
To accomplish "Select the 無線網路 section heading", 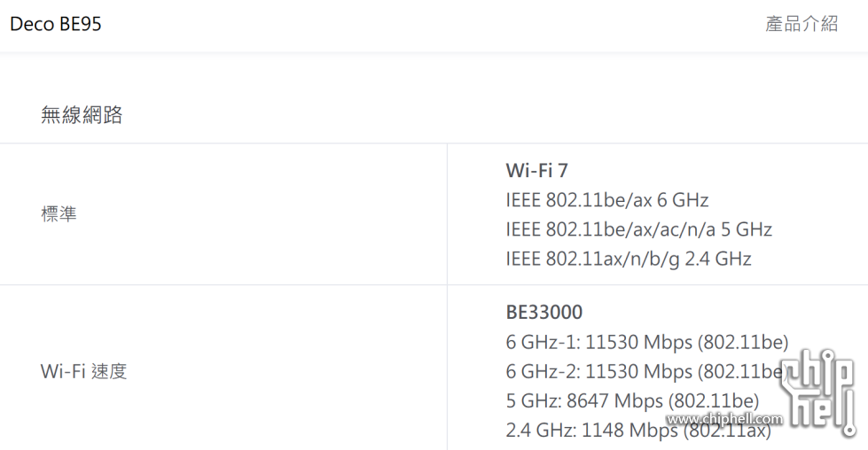I will pyautogui.click(x=82, y=114).
